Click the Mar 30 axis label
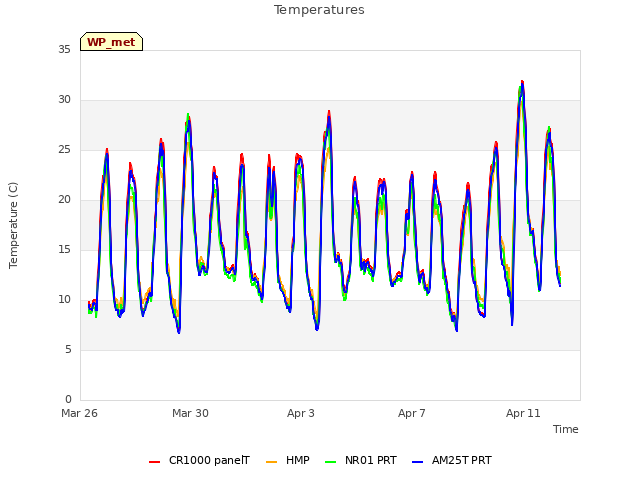This screenshot has width=640, height=480. (190, 413)
